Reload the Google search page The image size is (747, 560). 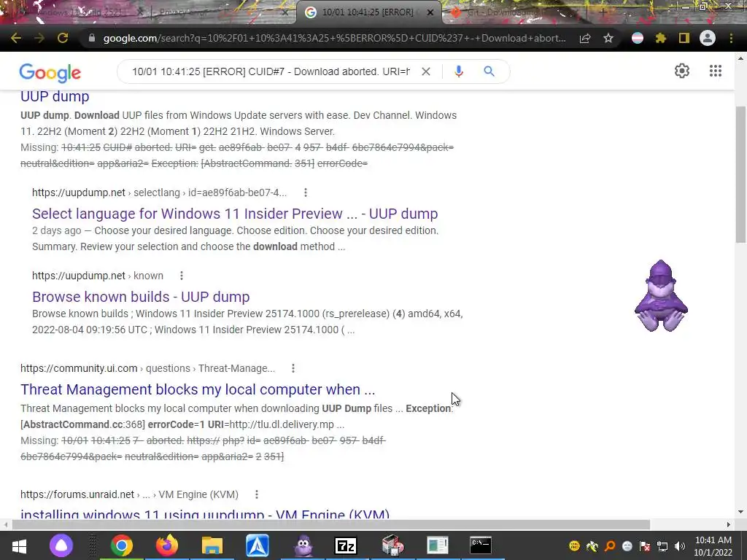(63, 38)
